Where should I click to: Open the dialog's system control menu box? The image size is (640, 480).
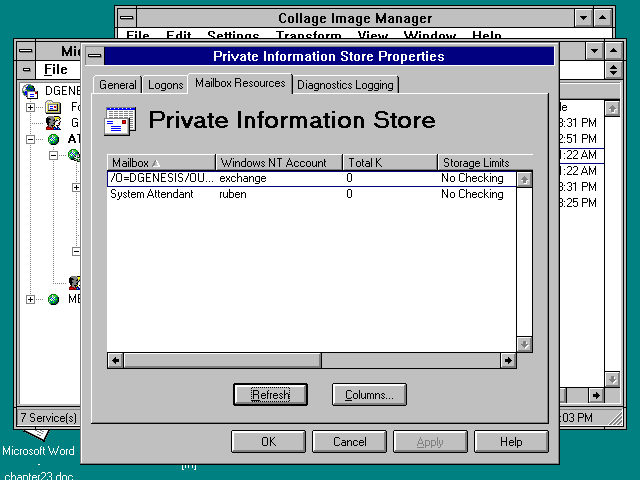coord(95,56)
